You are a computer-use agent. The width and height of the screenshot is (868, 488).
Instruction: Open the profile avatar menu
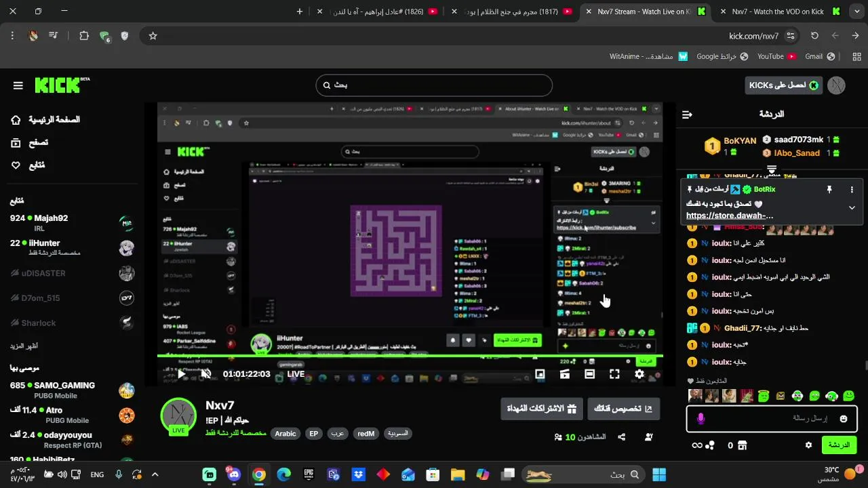click(837, 85)
